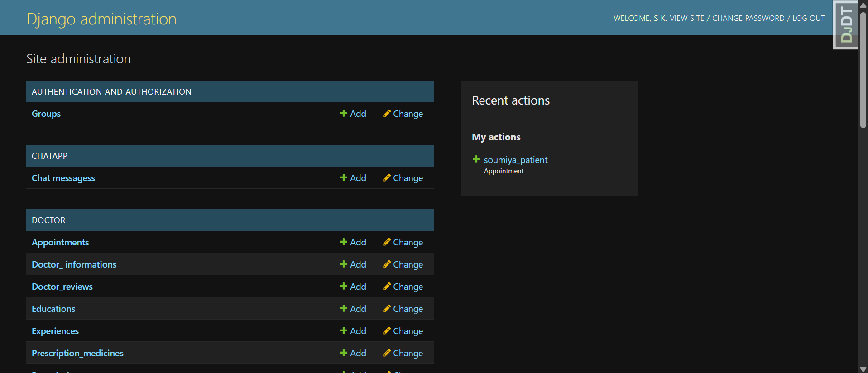
Task: Click Change text for Appointments
Action: [x=408, y=243]
